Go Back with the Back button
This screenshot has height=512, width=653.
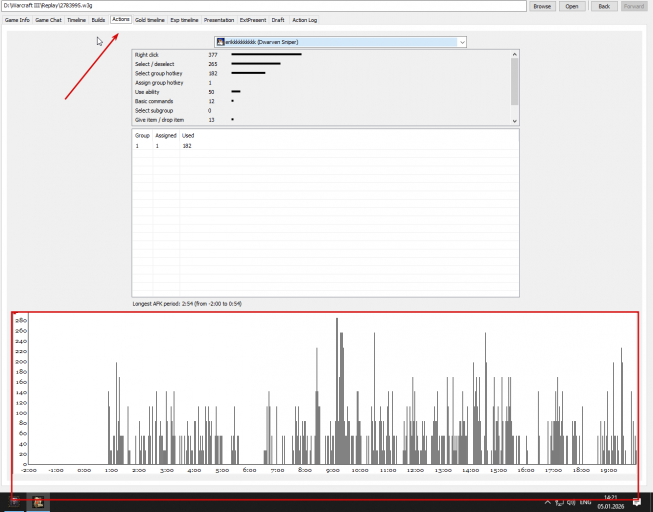point(604,6)
